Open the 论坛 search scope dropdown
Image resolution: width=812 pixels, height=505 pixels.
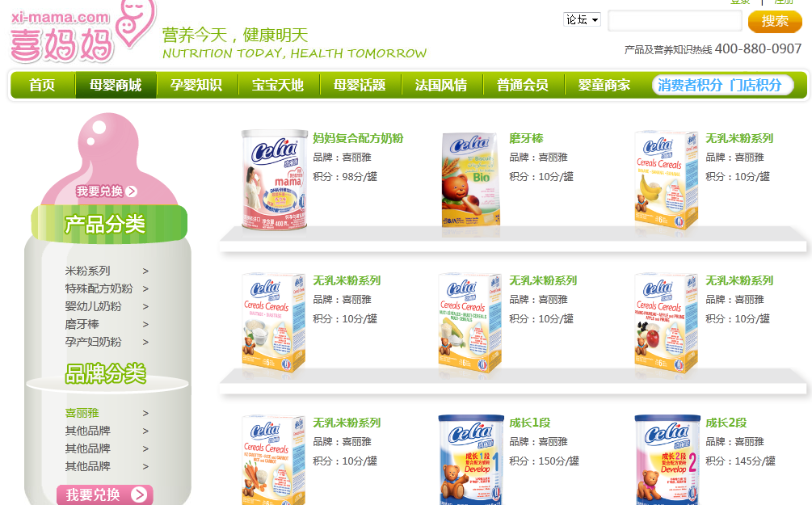[x=582, y=19]
